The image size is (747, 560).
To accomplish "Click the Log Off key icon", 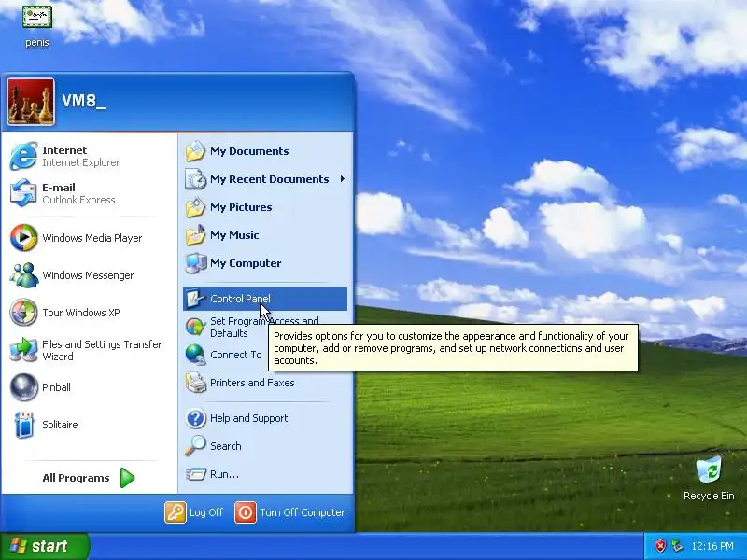I will (x=176, y=512).
